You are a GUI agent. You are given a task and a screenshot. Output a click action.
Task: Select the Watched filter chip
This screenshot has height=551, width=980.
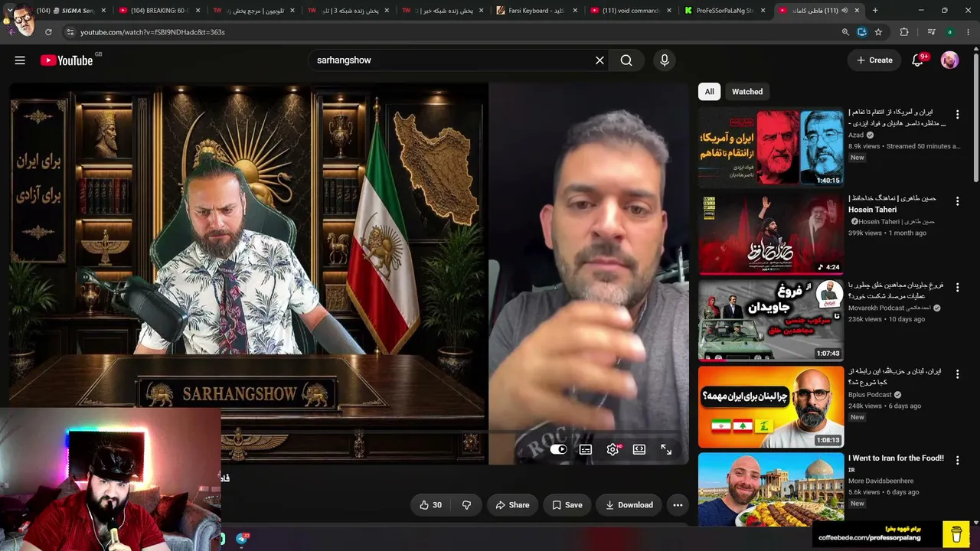(747, 92)
